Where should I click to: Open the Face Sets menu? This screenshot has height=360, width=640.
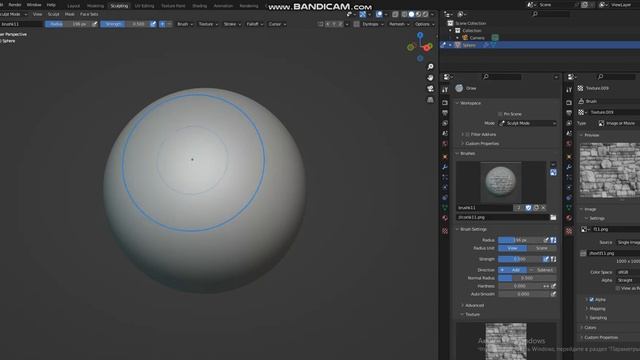click(89, 14)
